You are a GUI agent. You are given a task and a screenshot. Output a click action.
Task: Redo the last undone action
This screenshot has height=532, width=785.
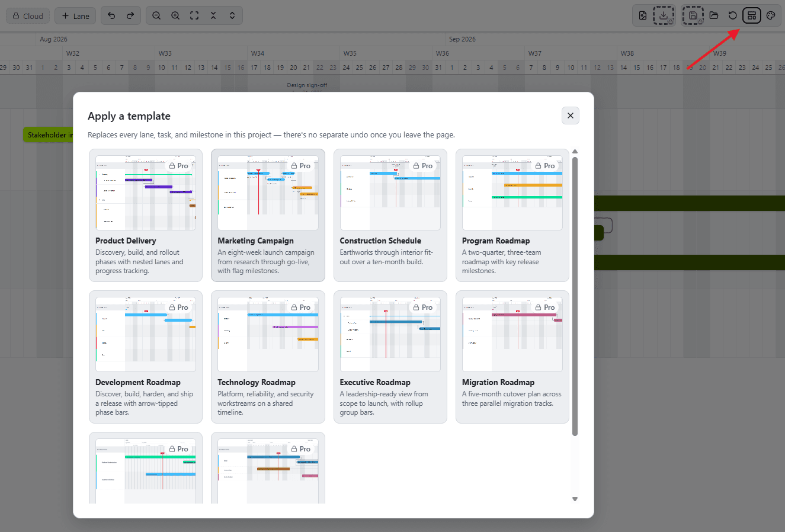pyautogui.click(x=130, y=15)
